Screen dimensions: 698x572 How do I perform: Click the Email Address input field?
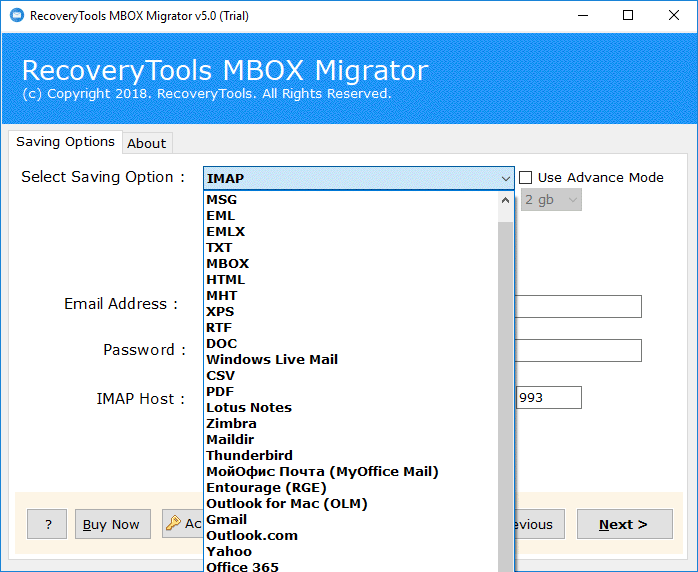(x=578, y=306)
